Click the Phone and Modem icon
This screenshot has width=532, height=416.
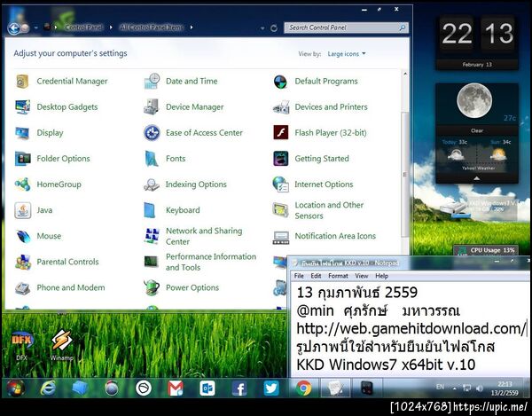22,287
